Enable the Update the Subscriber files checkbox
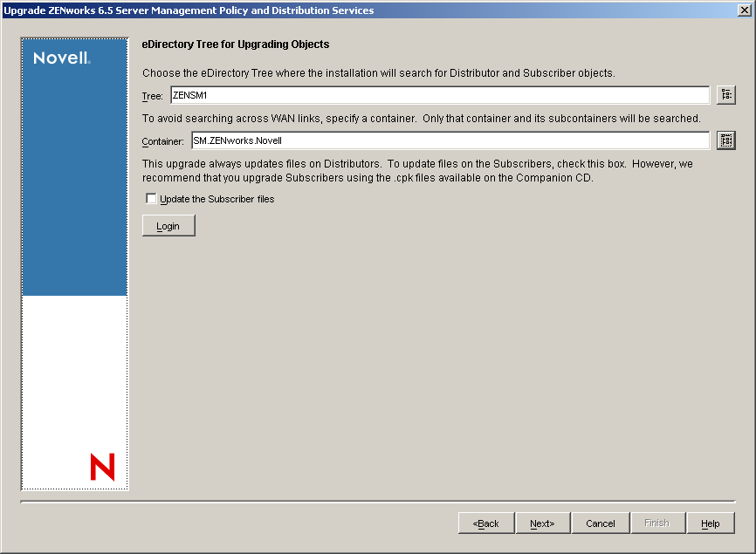756x554 pixels. pos(151,198)
